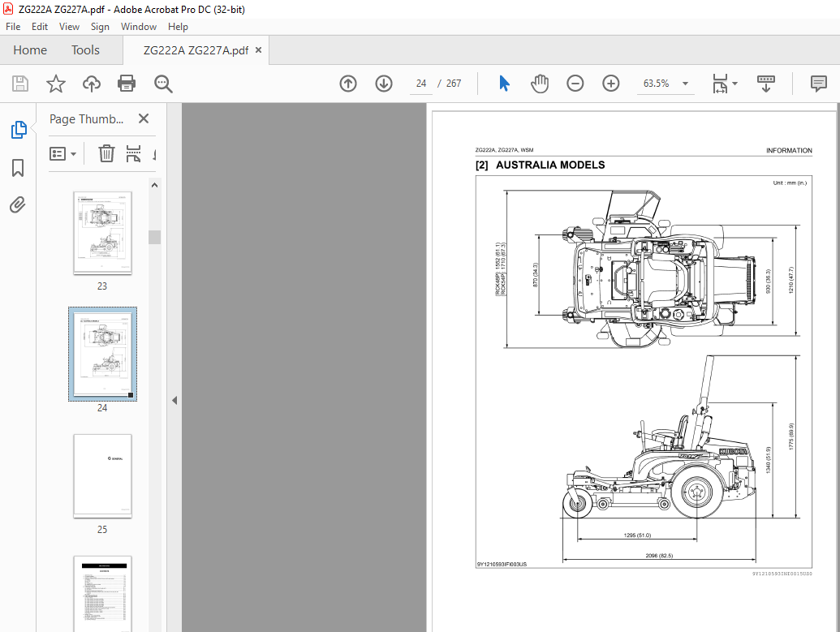Click the Unit : mm (in.) label
Viewport: 840px width, 632px height.
pyautogui.click(x=789, y=183)
